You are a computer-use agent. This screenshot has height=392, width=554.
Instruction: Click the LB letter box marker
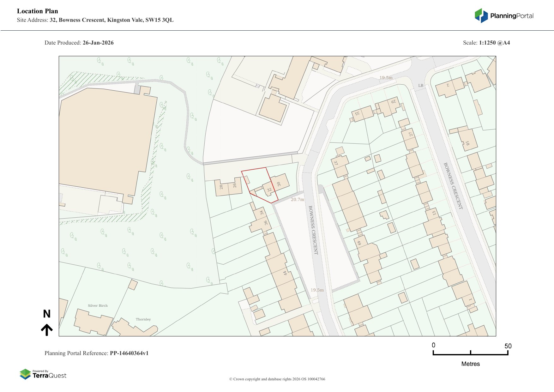[x=420, y=86]
